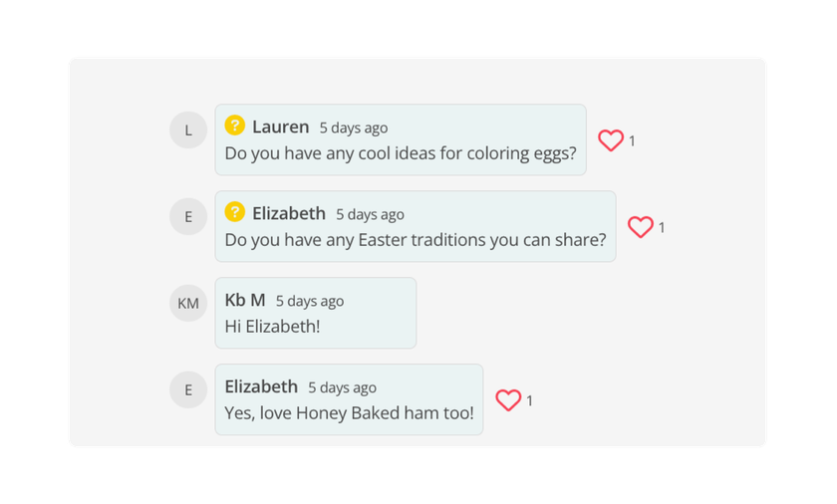Click heart icon beside Easter traditions question
This screenshot has height=504, width=837.
[641, 227]
